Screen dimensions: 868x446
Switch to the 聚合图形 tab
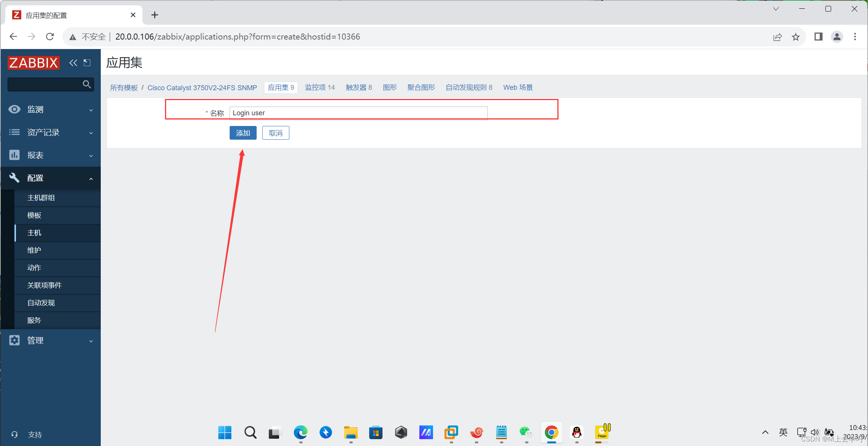421,88
